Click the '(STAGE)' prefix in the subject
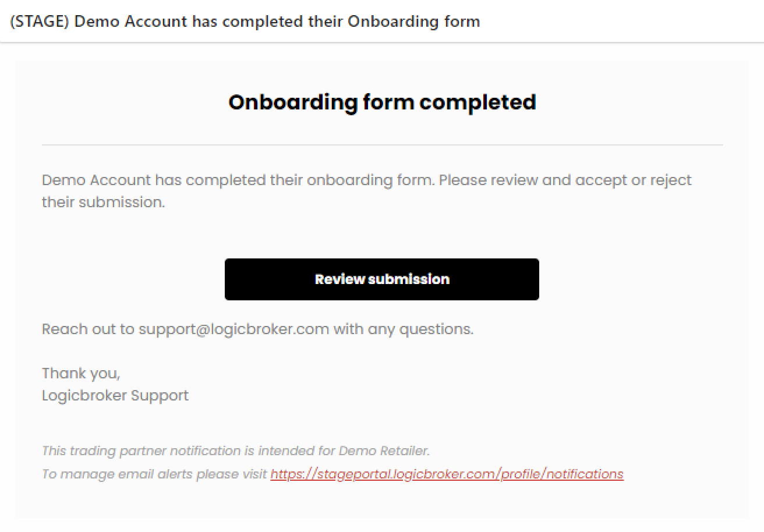 coord(40,22)
